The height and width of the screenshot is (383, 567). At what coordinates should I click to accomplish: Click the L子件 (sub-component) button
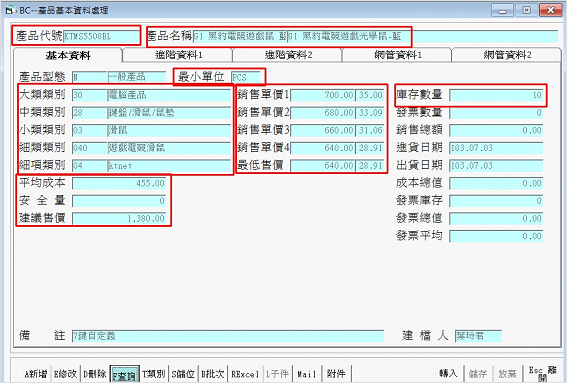277,374
